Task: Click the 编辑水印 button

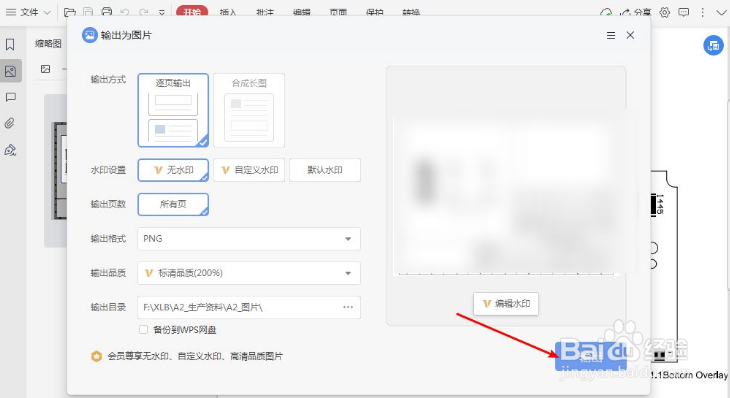Action: tap(506, 304)
